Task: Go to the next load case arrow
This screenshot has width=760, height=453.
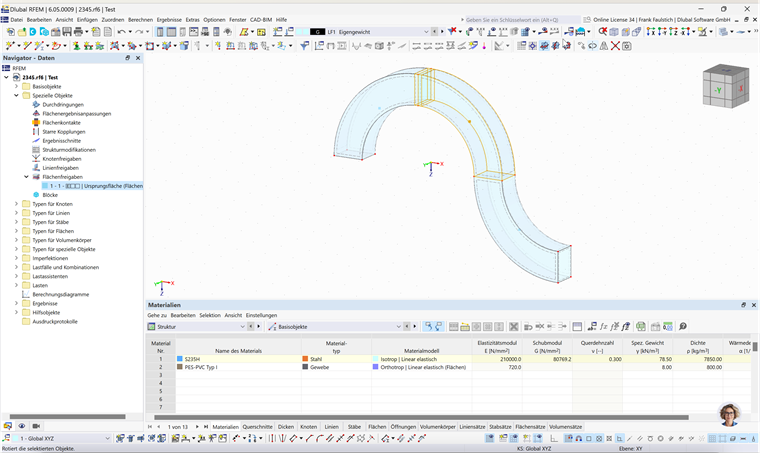Action: click(x=442, y=31)
